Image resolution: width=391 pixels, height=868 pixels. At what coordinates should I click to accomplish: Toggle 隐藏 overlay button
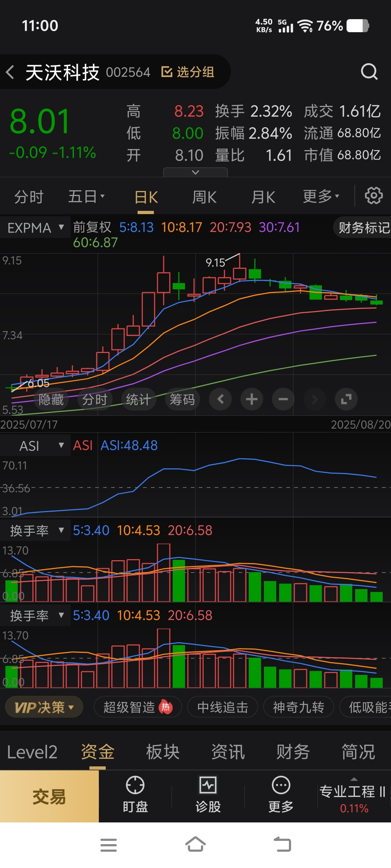click(51, 400)
